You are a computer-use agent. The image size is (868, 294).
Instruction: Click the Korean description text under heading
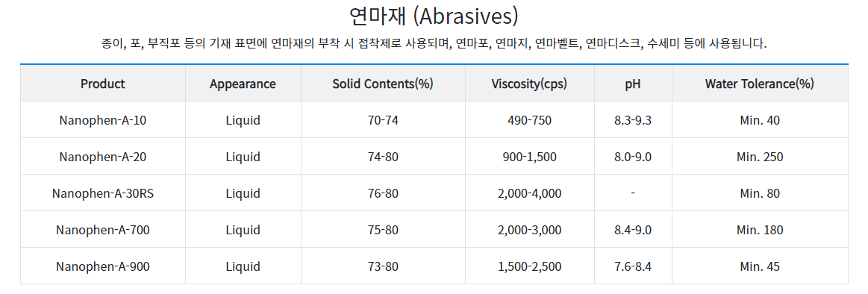coord(434,43)
